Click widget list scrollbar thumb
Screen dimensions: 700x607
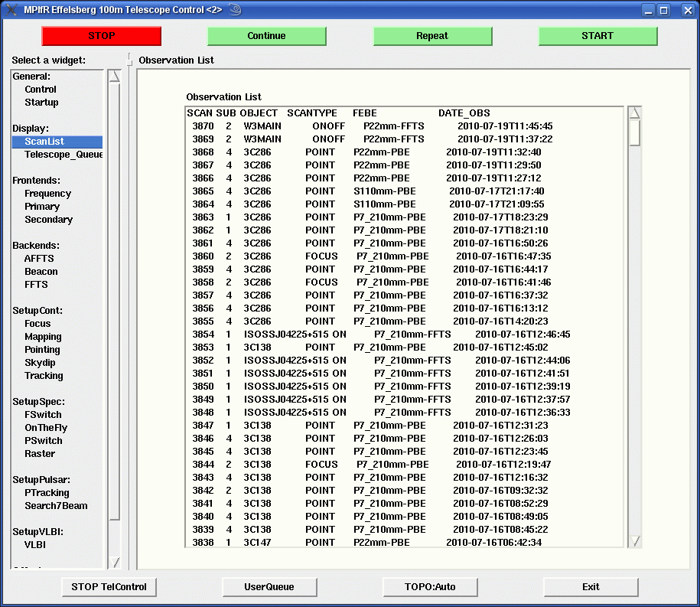point(115,302)
